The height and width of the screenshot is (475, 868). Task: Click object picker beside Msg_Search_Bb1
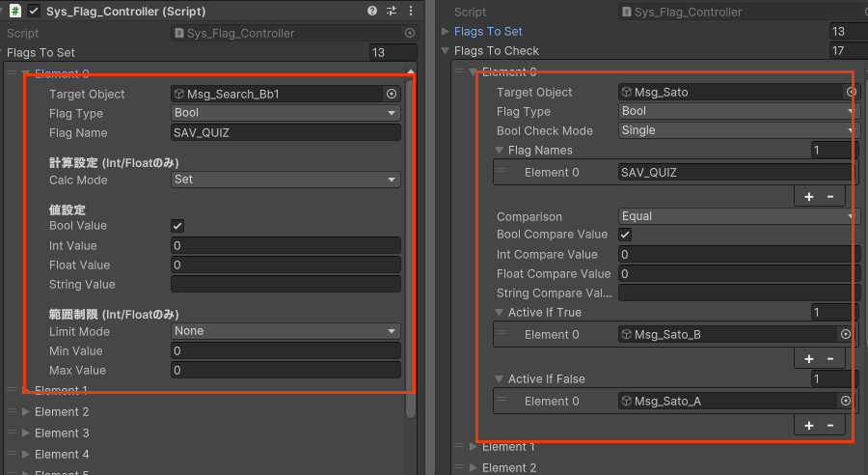coord(392,95)
